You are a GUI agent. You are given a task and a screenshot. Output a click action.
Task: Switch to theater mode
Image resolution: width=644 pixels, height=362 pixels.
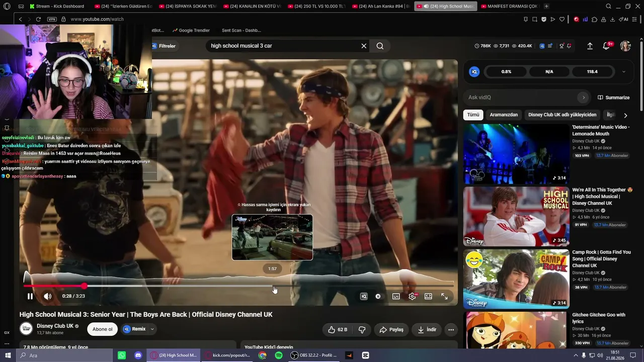(428, 296)
